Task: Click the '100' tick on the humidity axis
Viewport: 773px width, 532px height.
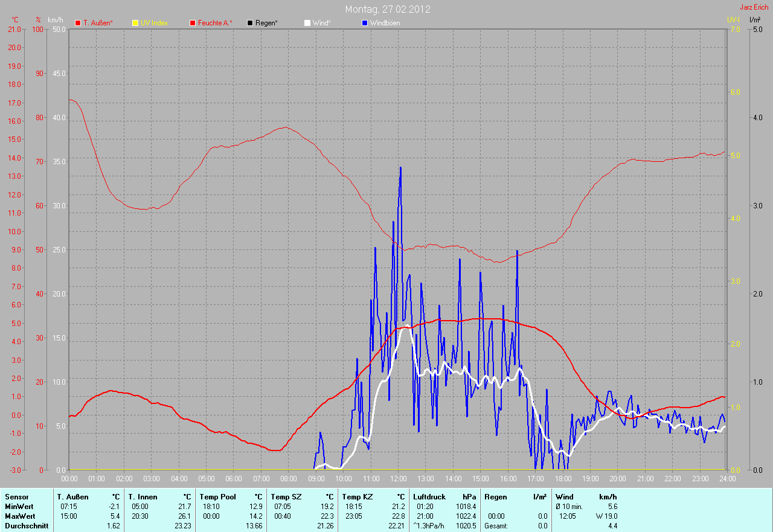Action: pos(39,29)
